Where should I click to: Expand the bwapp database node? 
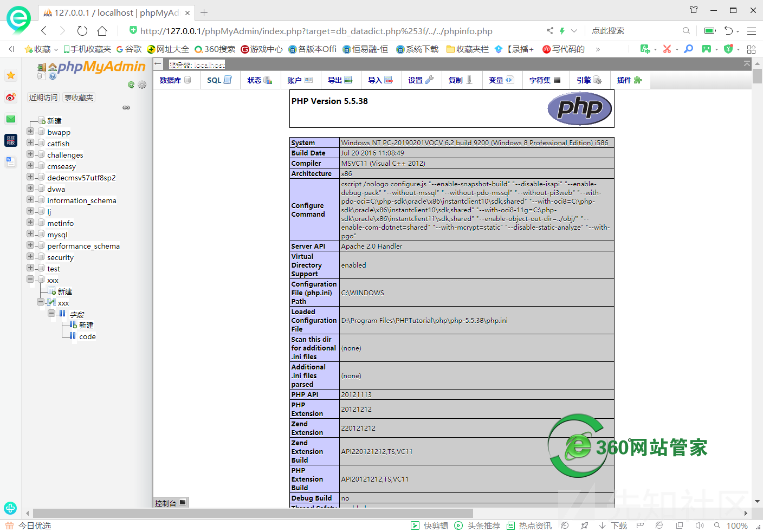click(30, 131)
